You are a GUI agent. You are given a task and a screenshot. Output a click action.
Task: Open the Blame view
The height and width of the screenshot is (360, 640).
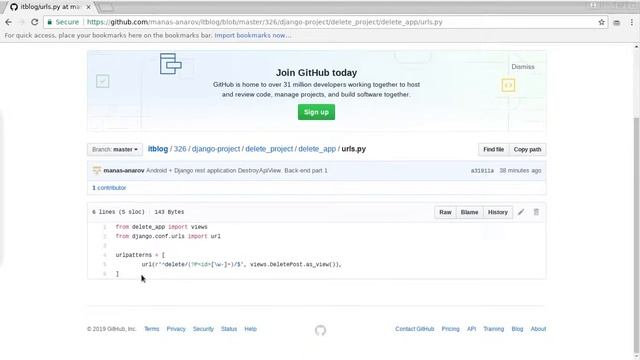pos(469,212)
